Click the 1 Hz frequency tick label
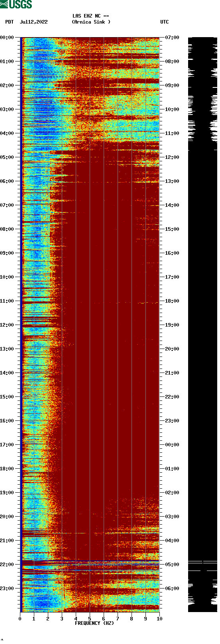The image size is (220, 644). pos(34,619)
